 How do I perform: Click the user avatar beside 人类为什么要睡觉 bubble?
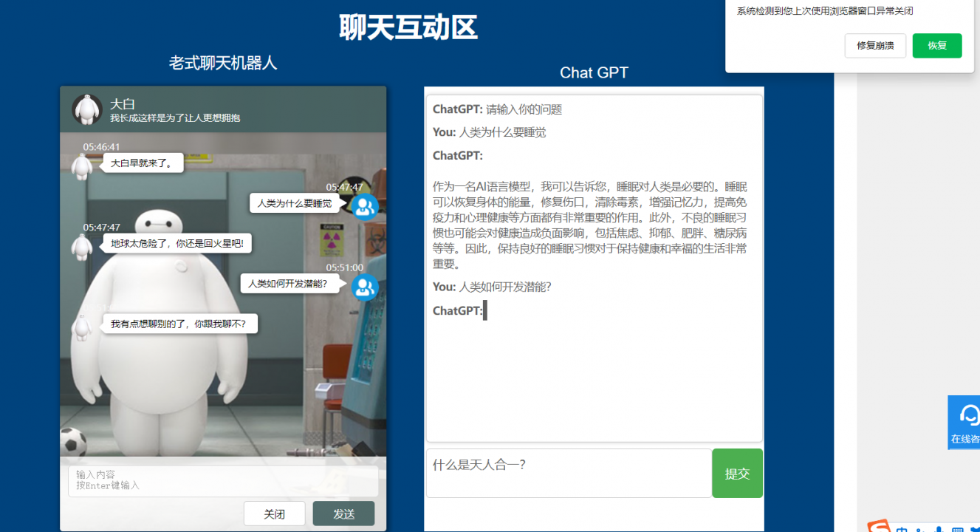(x=364, y=207)
